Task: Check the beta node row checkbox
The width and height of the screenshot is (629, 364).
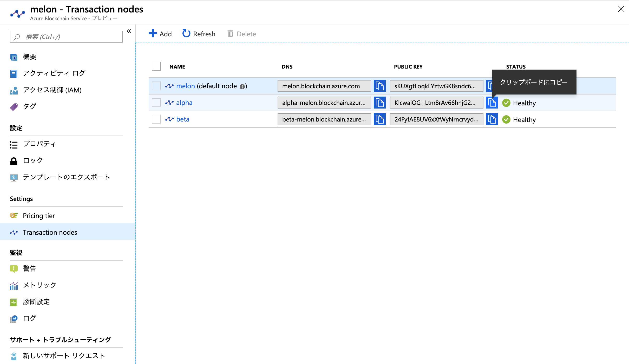Action: [156, 119]
